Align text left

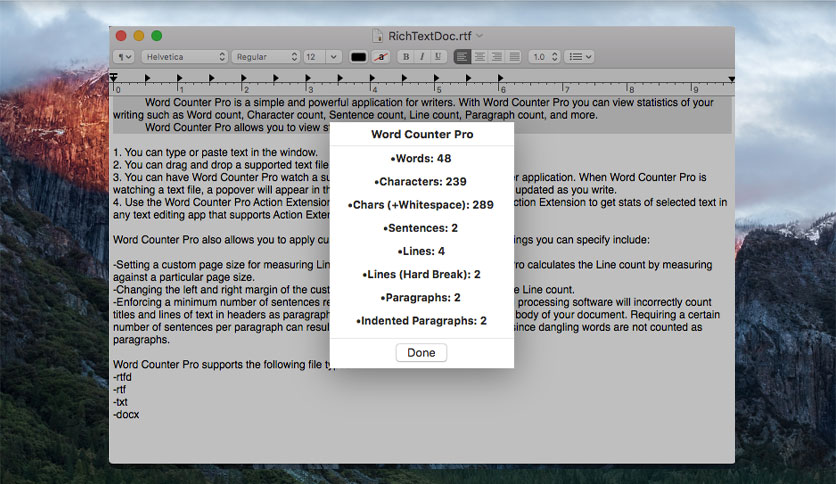(x=462, y=57)
